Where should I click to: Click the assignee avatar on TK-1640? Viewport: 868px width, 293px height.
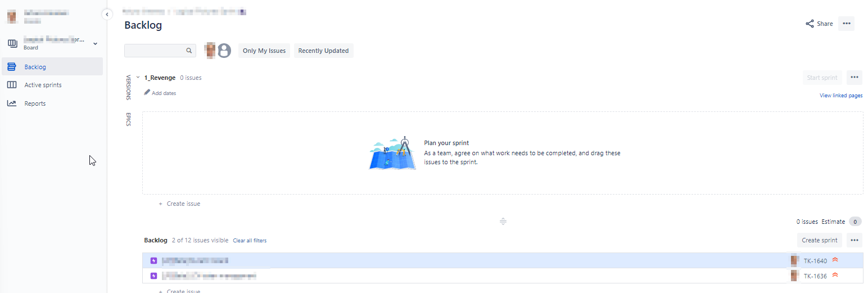(x=794, y=260)
